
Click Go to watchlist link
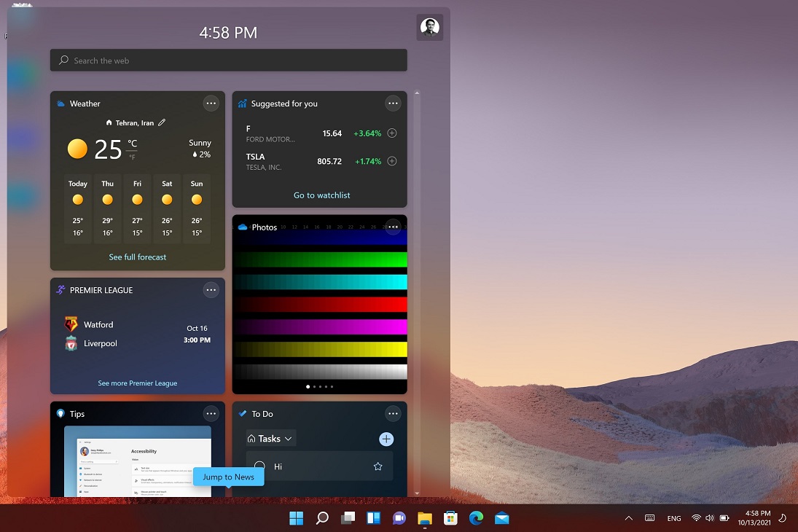pyautogui.click(x=321, y=195)
